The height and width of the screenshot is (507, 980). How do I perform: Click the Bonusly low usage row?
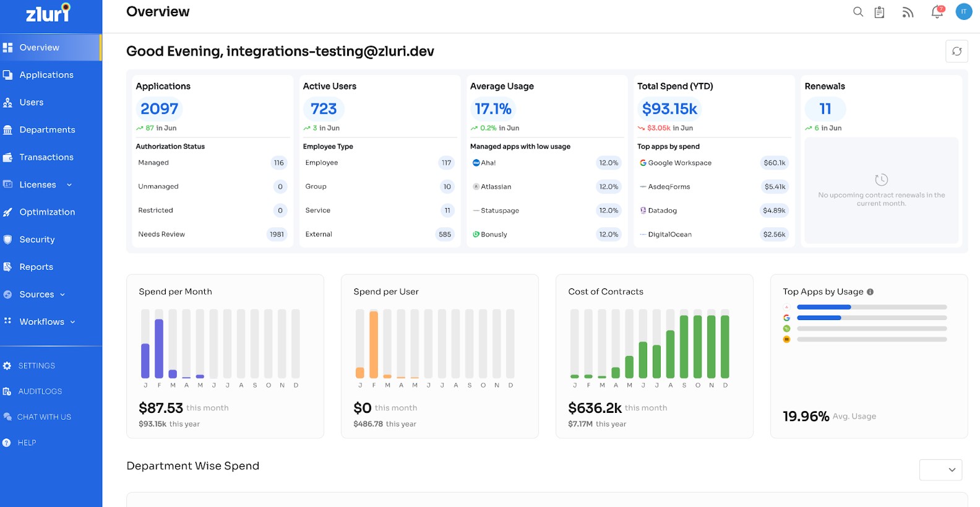546,235
